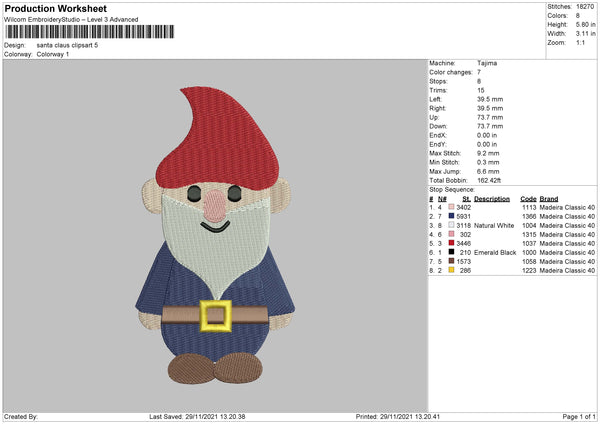Viewport: 600px width, 424px height.
Task: Click the Description column header
Action: click(x=492, y=198)
